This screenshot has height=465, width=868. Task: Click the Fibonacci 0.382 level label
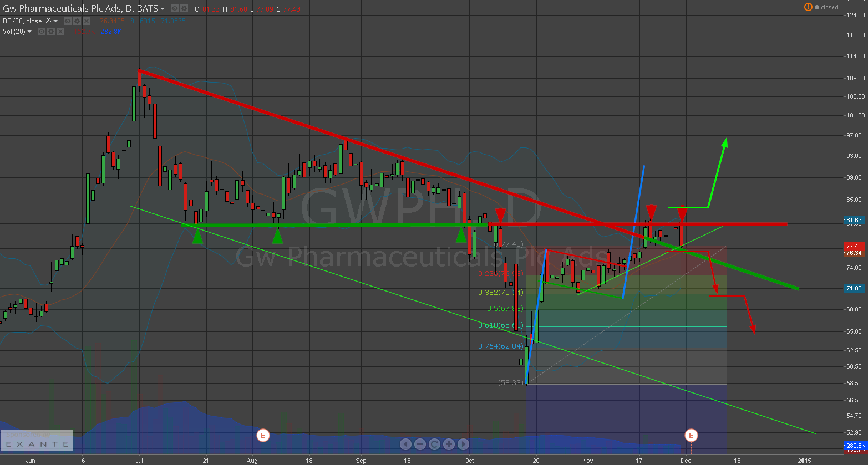[x=501, y=292]
